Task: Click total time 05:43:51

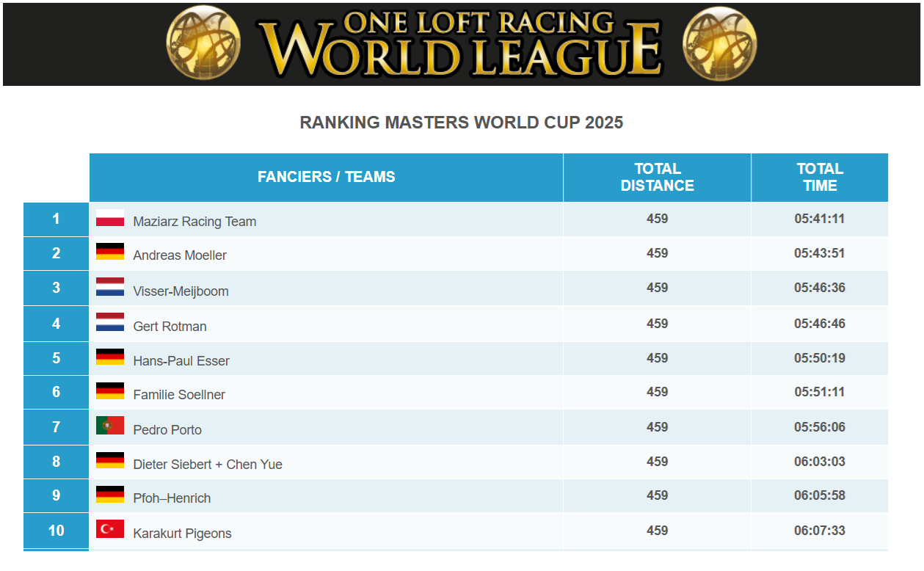Action: click(x=820, y=253)
